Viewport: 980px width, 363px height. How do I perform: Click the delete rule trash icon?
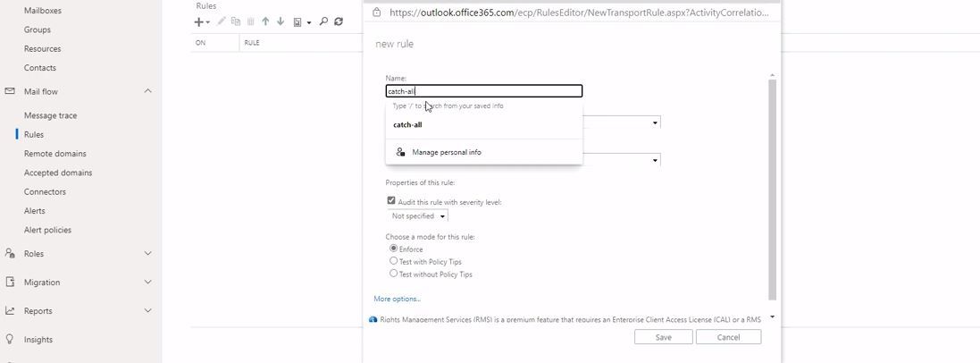tap(251, 21)
